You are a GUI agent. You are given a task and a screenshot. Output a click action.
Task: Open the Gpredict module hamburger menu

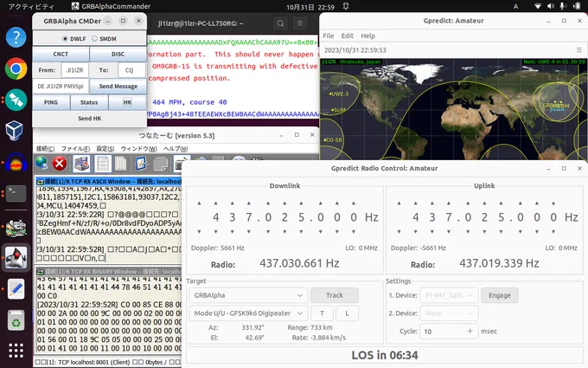579,50
